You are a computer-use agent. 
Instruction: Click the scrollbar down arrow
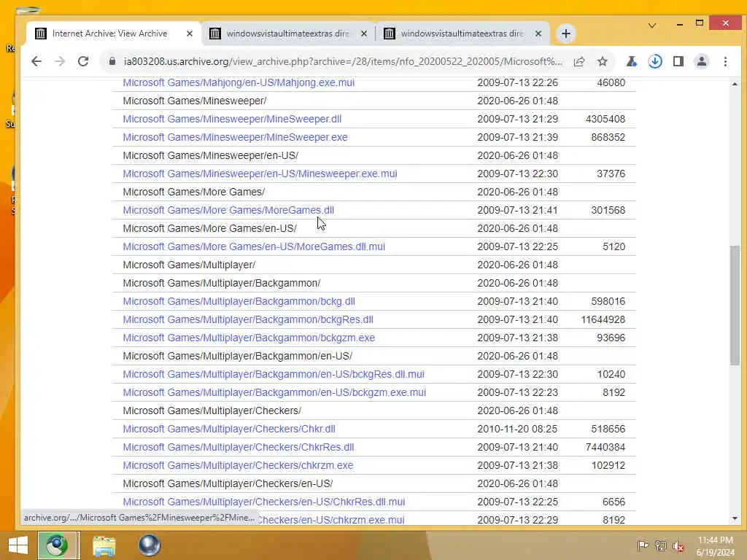point(735,518)
